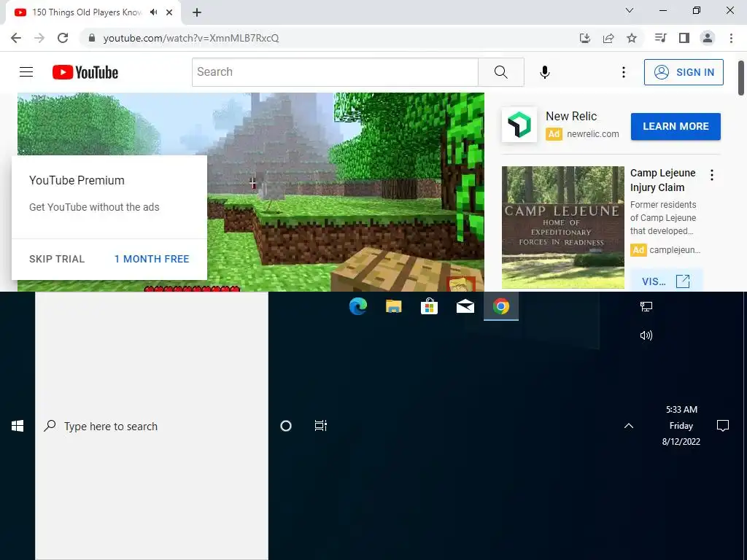747x560 pixels.
Task: Click the New Relic logo icon
Action: click(519, 125)
